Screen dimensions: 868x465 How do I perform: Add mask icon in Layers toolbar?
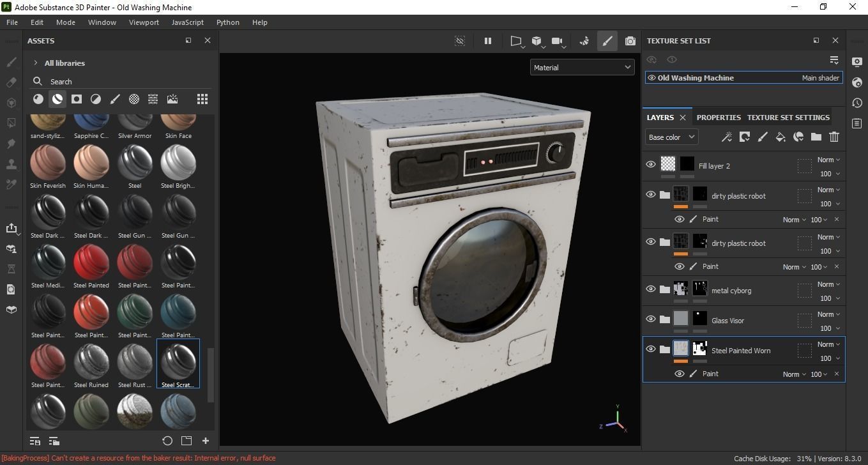(745, 137)
